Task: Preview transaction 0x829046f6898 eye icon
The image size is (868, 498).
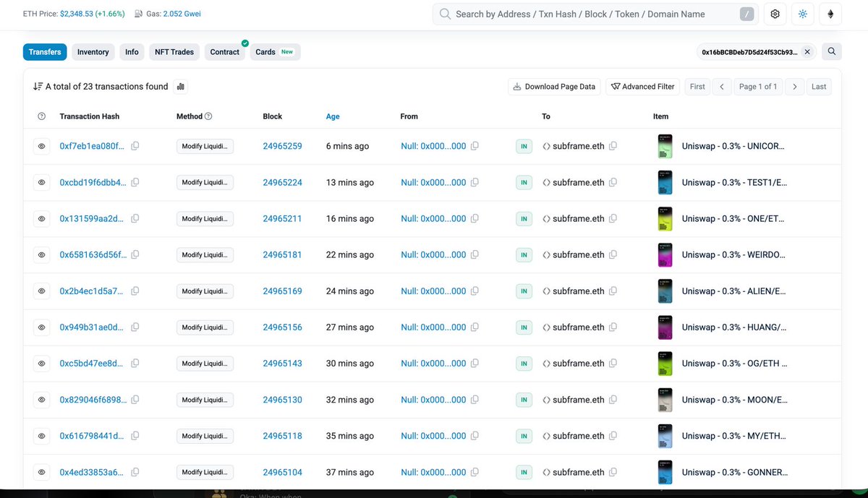Action: coord(42,400)
